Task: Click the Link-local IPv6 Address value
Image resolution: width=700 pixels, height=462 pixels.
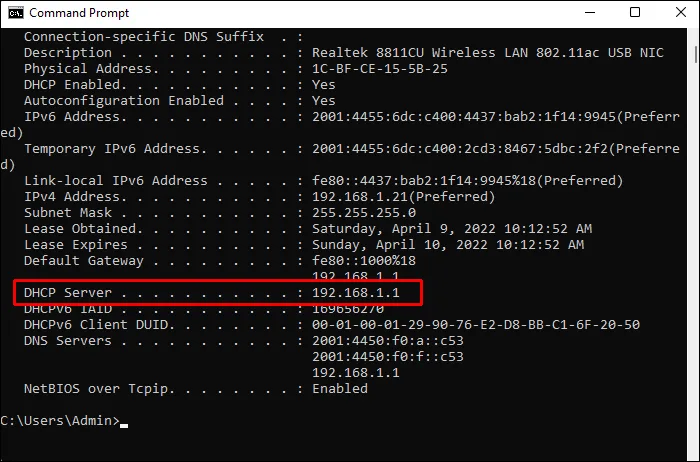Action: 467,181
